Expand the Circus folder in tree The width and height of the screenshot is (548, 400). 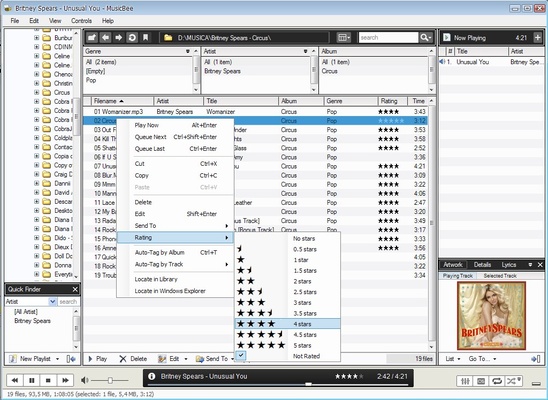[x=36, y=92]
